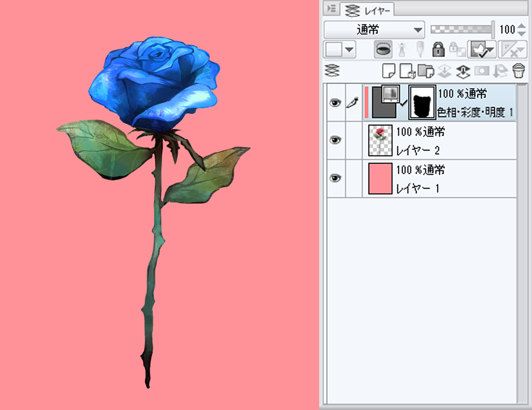Viewport: 532px width, 410px height.
Task: Transfer to lower layer
Action: pos(444,71)
